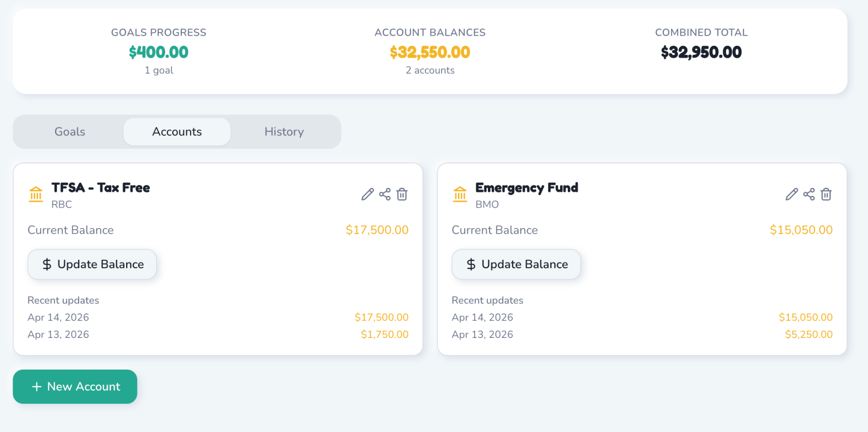This screenshot has width=868, height=432.
Task: Click the bank icon beside Emergency Fund
Action: (x=460, y=195)
